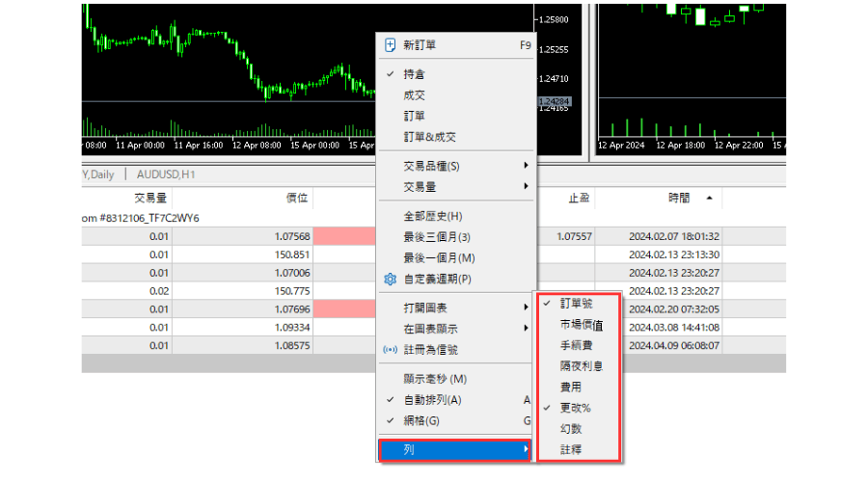Open 自定義週期 custom period gear icon
This screenshot has height=482, width=868.
[391, 280]
